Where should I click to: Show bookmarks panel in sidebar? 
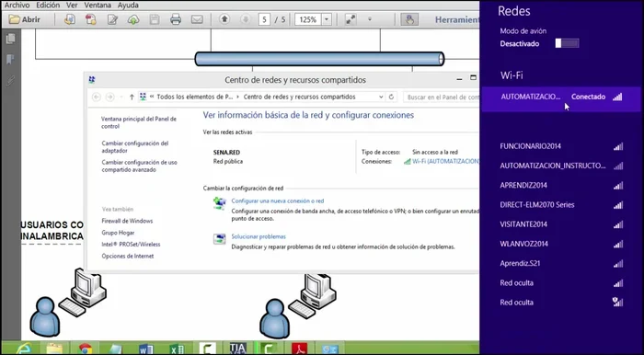[x=11, y=60]
